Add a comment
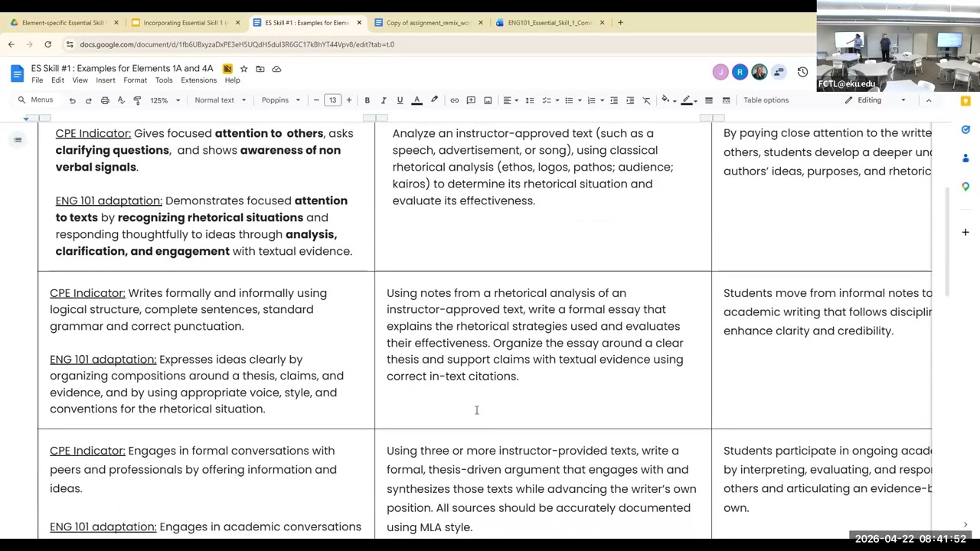The image size is (980, 551). tap(471, 100)
